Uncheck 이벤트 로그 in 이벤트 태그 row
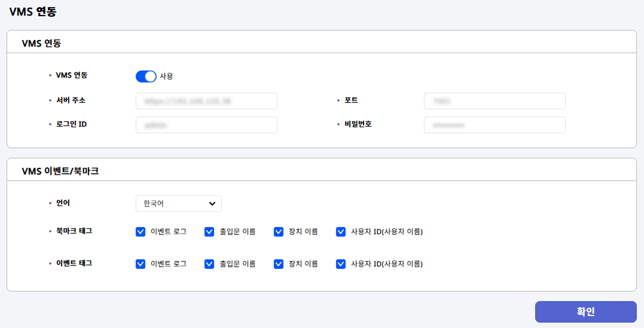The height and width of the screenshot is (328, 644). coord(141,263)
